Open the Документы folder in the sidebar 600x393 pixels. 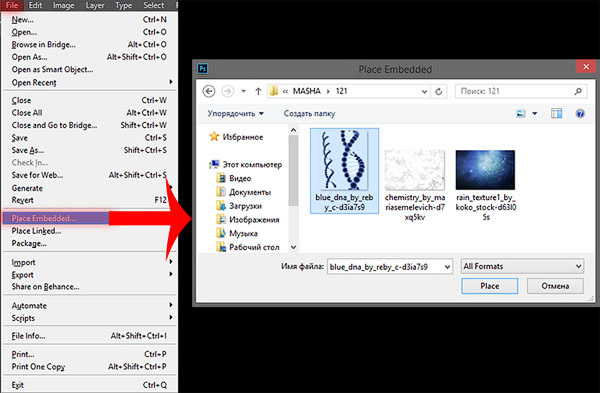tap(243, 192)
